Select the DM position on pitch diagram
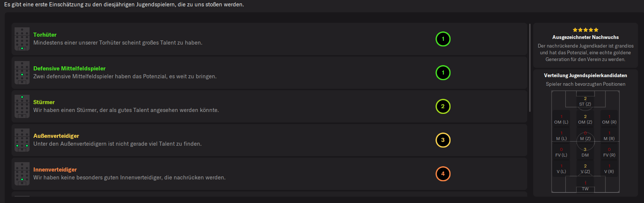 pyautogui.click(x=585, y=152)
